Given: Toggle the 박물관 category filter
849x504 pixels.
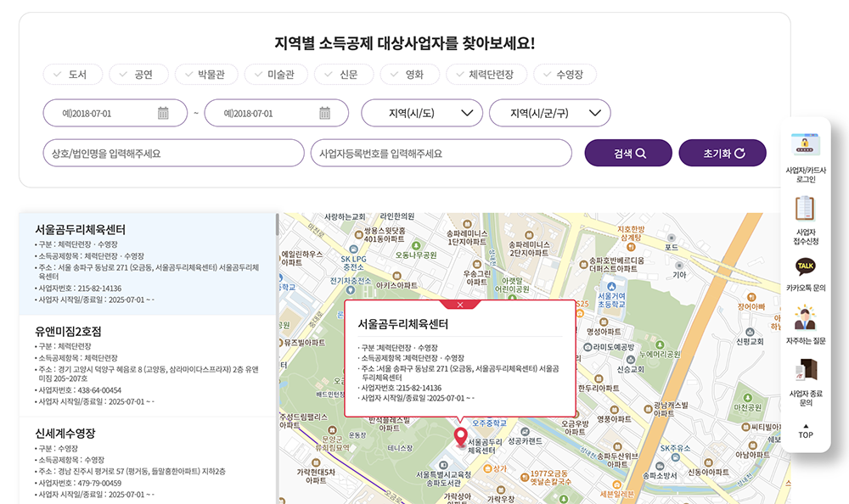Looking at the screenshot, I should tap(206, 75).
